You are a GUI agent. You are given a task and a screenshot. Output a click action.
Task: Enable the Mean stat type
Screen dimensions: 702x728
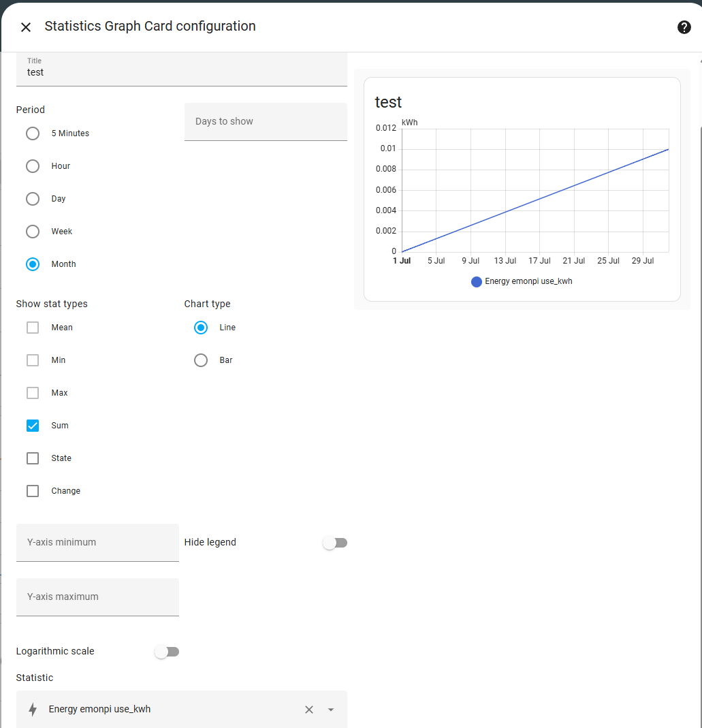33,328
